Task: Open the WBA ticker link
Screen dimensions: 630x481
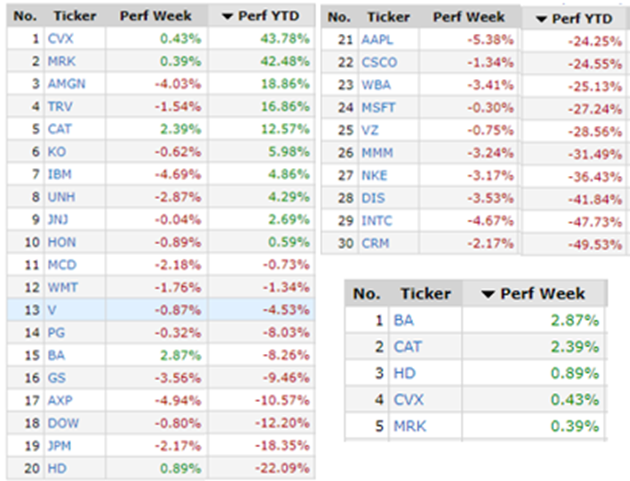Action: (376, 85)
